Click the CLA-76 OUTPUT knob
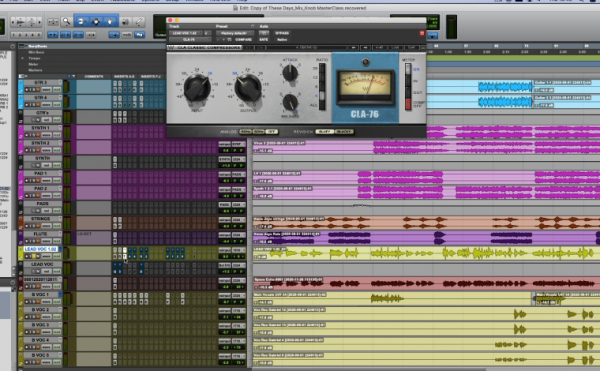Image resolution: width=600 pixels, height=371 pixels. tap(248, 88)
